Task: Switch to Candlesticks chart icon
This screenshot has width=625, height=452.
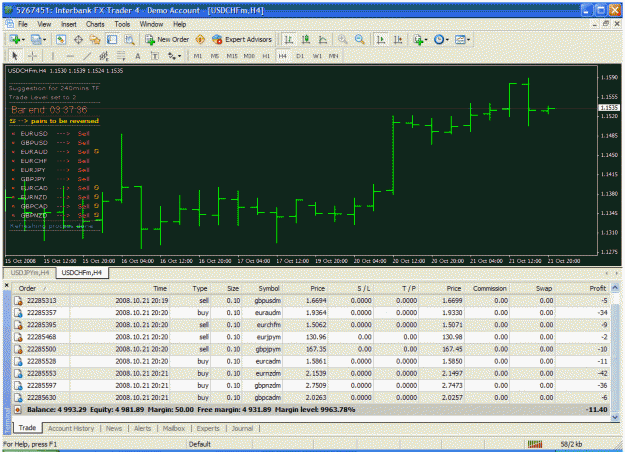Action: coord(306,39)
